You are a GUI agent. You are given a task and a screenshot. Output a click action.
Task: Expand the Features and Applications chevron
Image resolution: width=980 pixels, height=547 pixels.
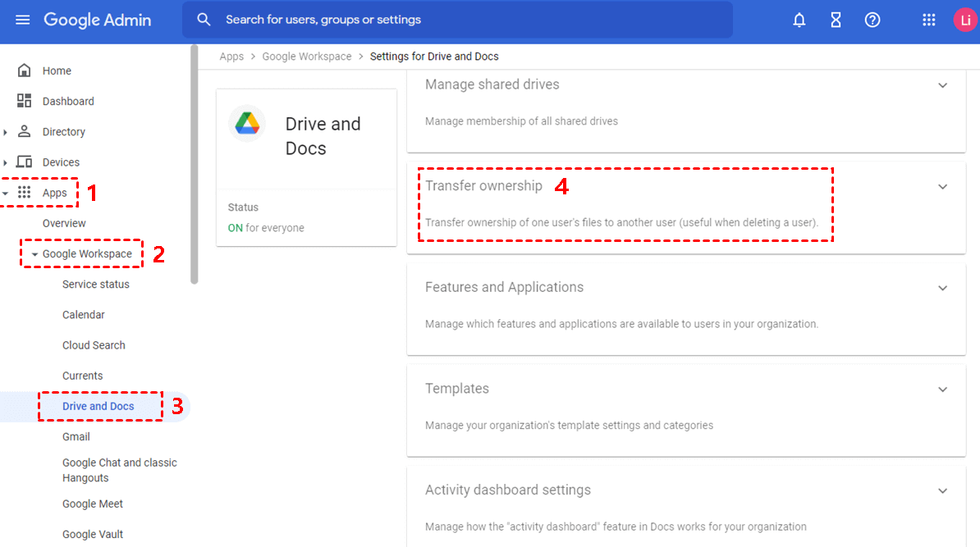[x=942, y=288]
